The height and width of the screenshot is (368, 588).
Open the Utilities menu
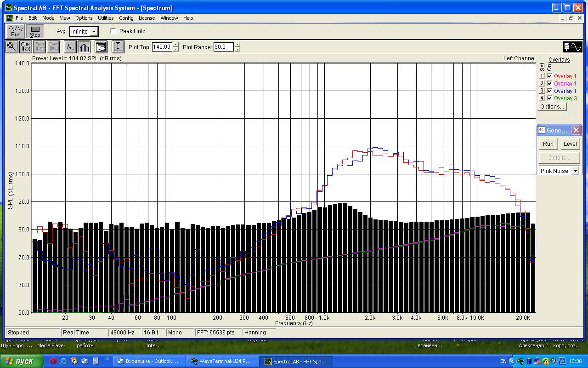coord(106,18)
